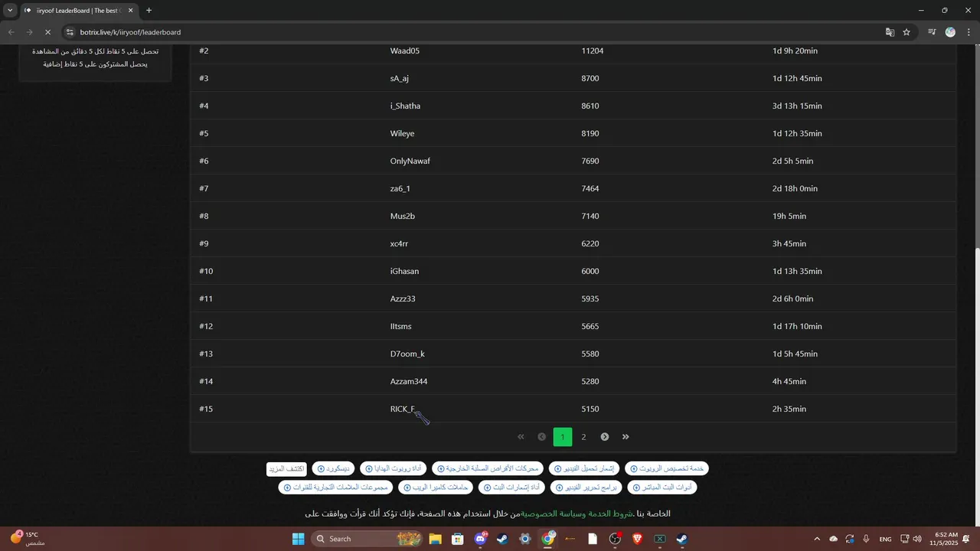
Task: Switch the ENG input language indicator
Action: (x=885, y=539)
